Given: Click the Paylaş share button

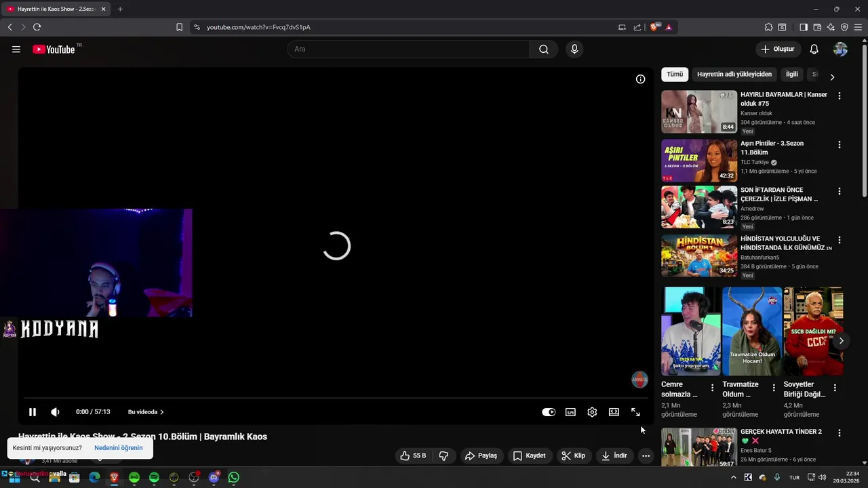Looking at the screenshot, I should (x=481, y=456).
